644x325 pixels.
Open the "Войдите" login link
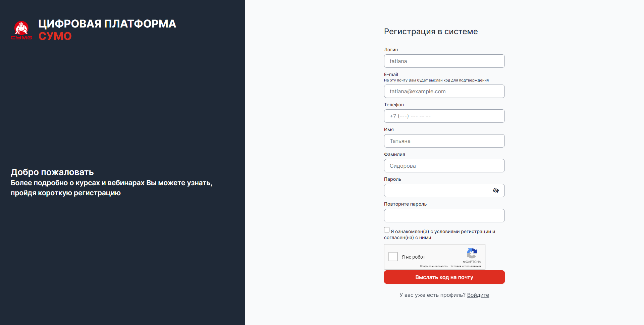click(x=478, y=295)
